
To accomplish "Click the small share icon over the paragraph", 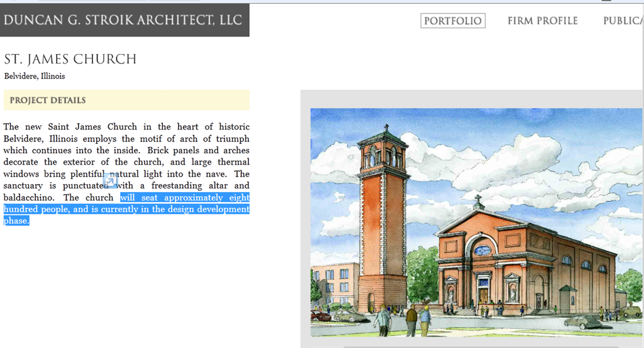I will [x=111, y=180].
